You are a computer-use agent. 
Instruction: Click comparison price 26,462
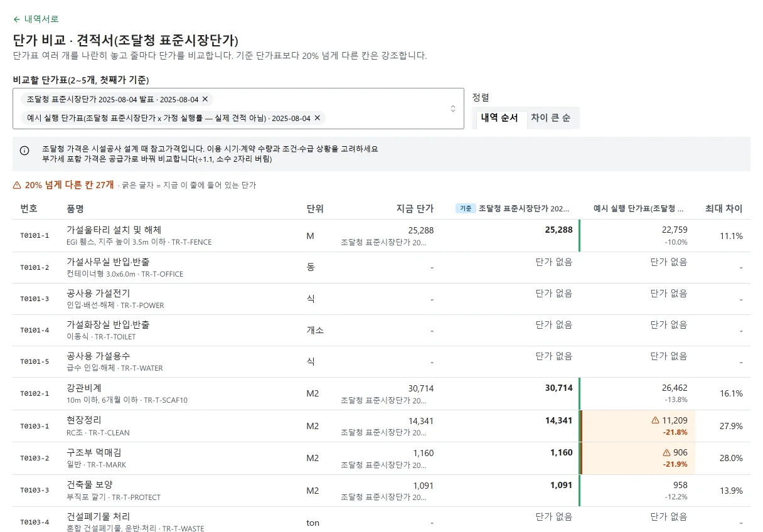click(x=675, y=388)
